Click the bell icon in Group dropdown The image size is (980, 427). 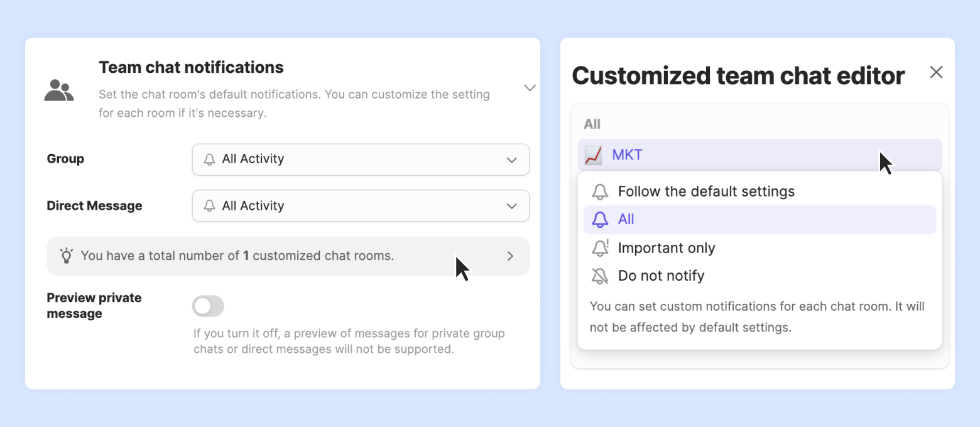click(210, 159)
